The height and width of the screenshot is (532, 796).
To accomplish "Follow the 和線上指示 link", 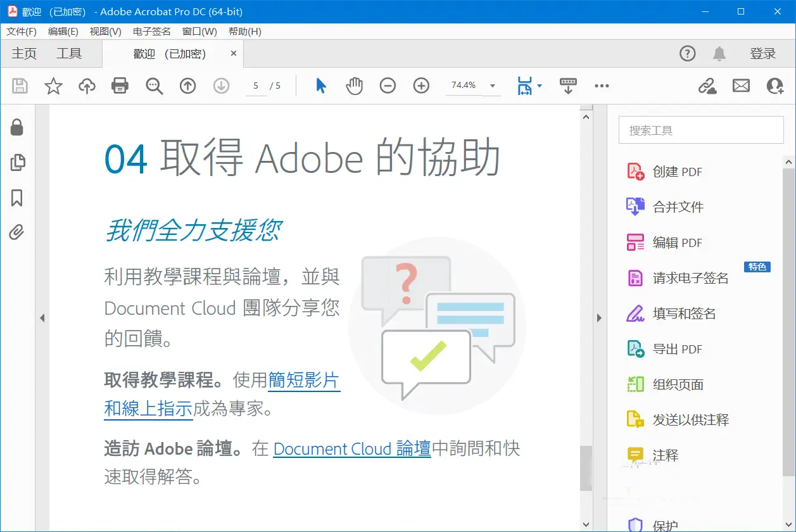I will (x=148, y=408).
